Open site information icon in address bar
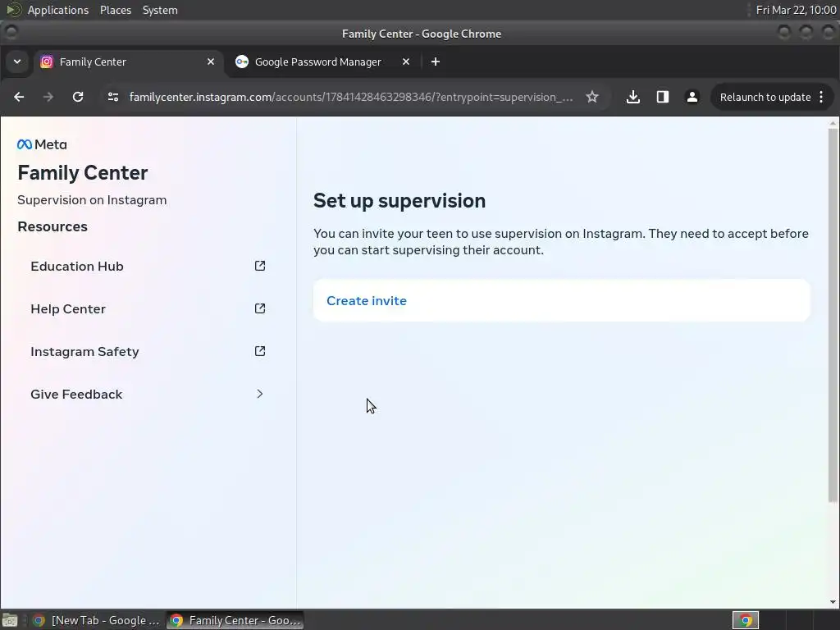This screenshot has width=840, height=630. [x=113, y=97]
